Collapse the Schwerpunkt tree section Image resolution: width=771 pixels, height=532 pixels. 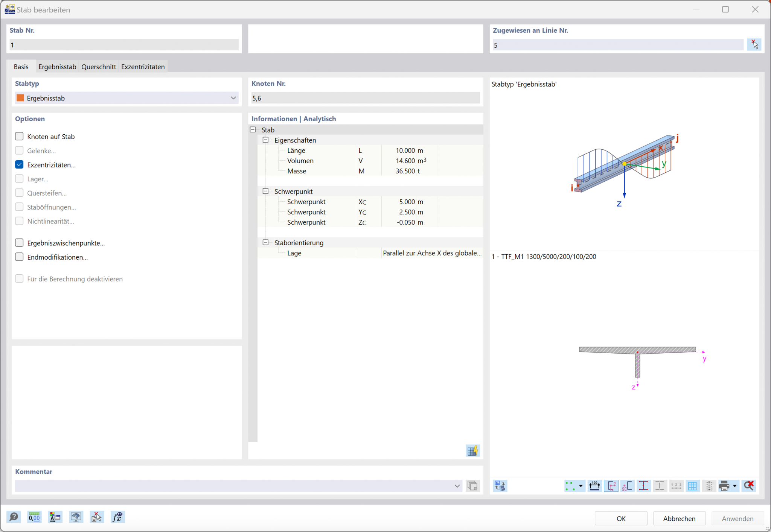point(265,191)
